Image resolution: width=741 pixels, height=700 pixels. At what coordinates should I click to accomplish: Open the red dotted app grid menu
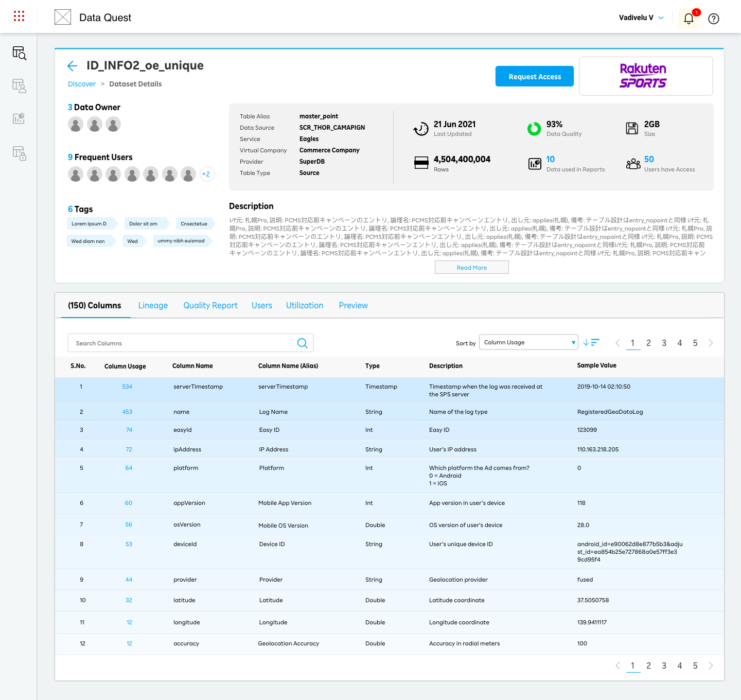tap(19, 16)
